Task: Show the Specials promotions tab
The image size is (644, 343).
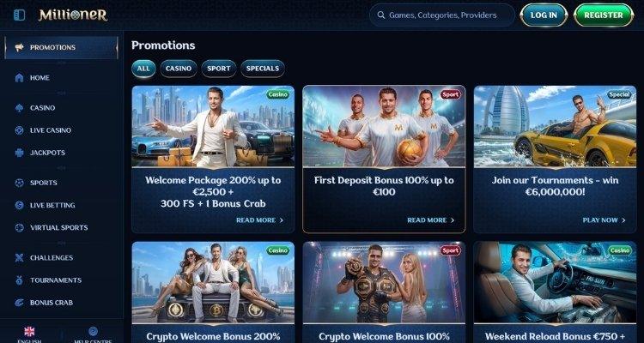Action: [263, 69]
